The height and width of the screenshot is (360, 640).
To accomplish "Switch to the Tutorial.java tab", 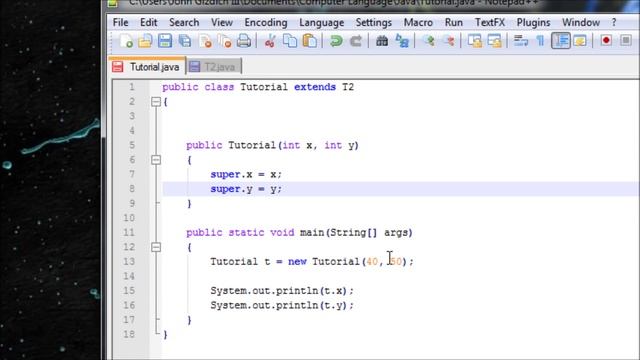I will [x=147, y=67].
